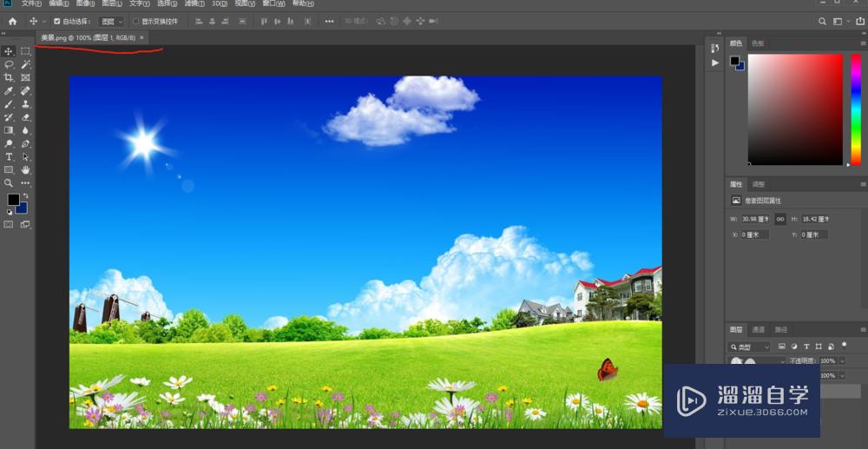Select the Lasso tool
This screenshot has width=868, height=449.
pos(9,65)
